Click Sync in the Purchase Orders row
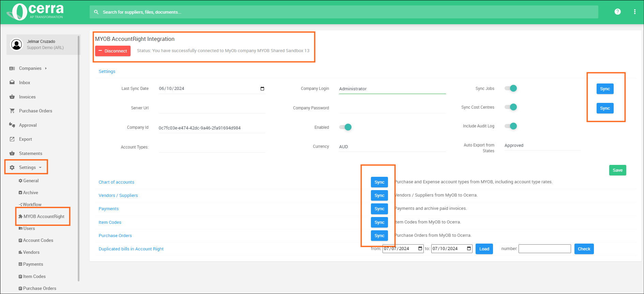644x294 pixels. 379,236
